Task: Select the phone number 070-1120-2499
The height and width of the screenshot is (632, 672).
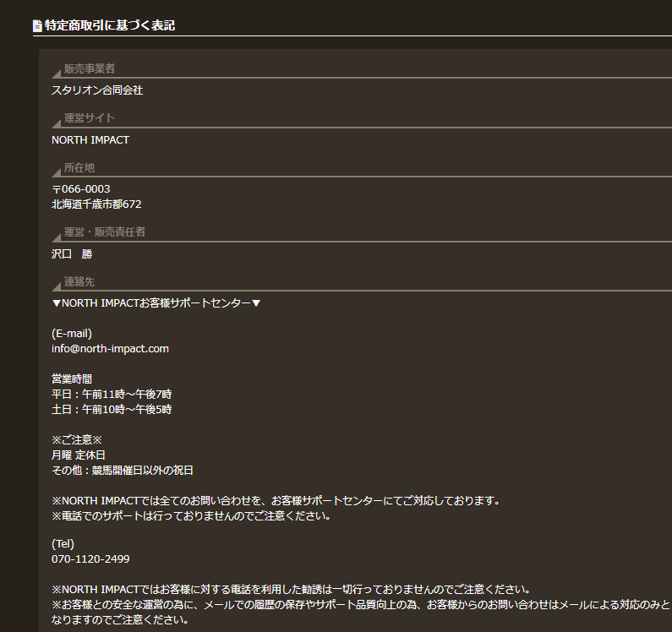Action: pos(90,559)
